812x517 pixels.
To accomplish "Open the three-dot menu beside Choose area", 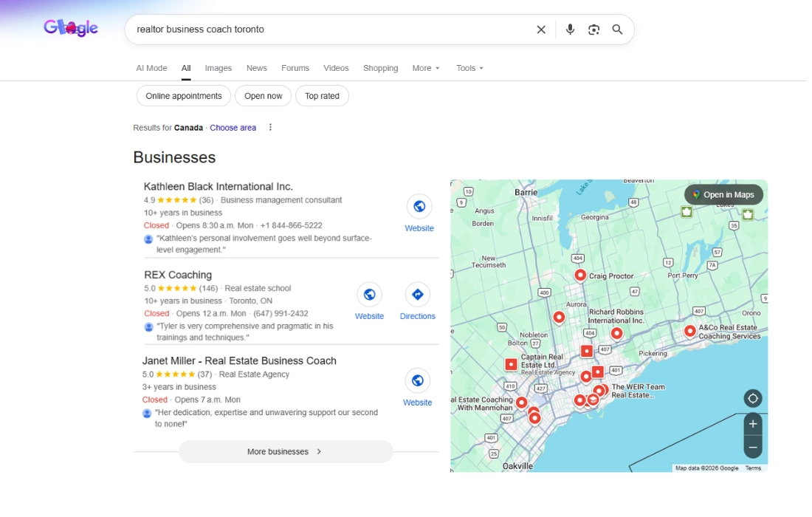I will (270, 127).
